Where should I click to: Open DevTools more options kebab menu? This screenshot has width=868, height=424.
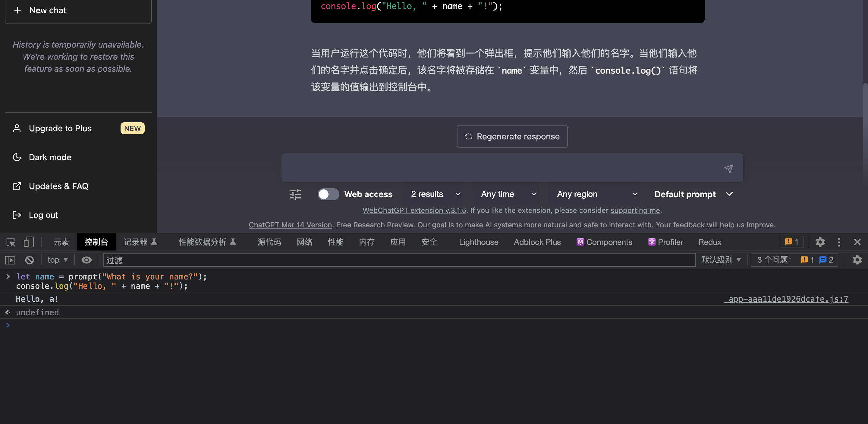pyautogui.click(x=839, y=242)
